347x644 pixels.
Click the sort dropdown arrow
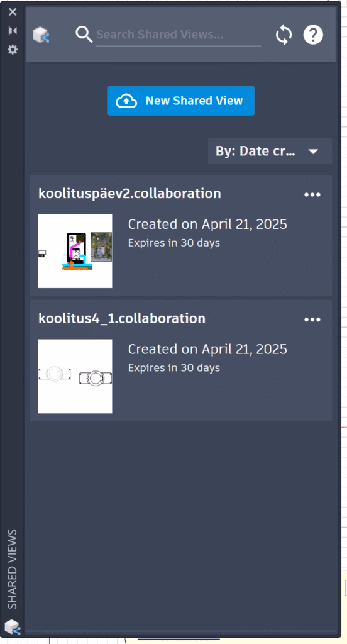pos(313,152)
